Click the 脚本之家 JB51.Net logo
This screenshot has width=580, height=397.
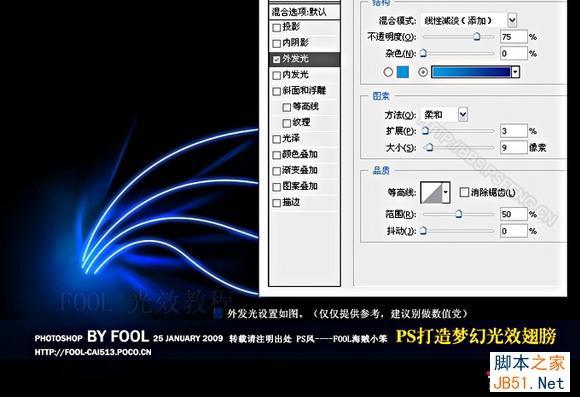pyautogui.click(x=530, y=372)
